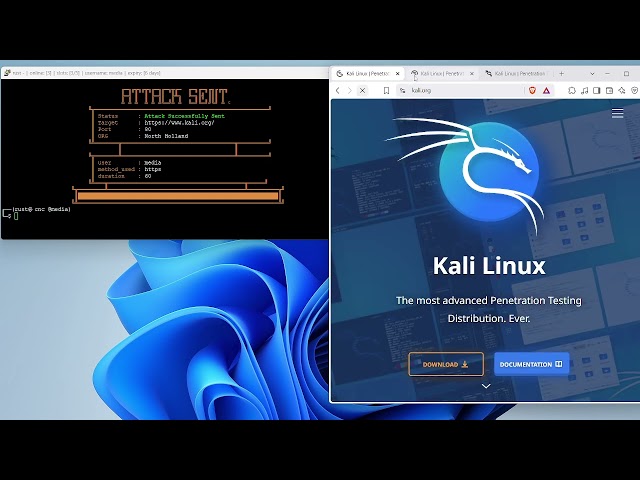This screenshot has width=640, height=480.
Task: Open the VPN shield icon
Action: [634, 91]
